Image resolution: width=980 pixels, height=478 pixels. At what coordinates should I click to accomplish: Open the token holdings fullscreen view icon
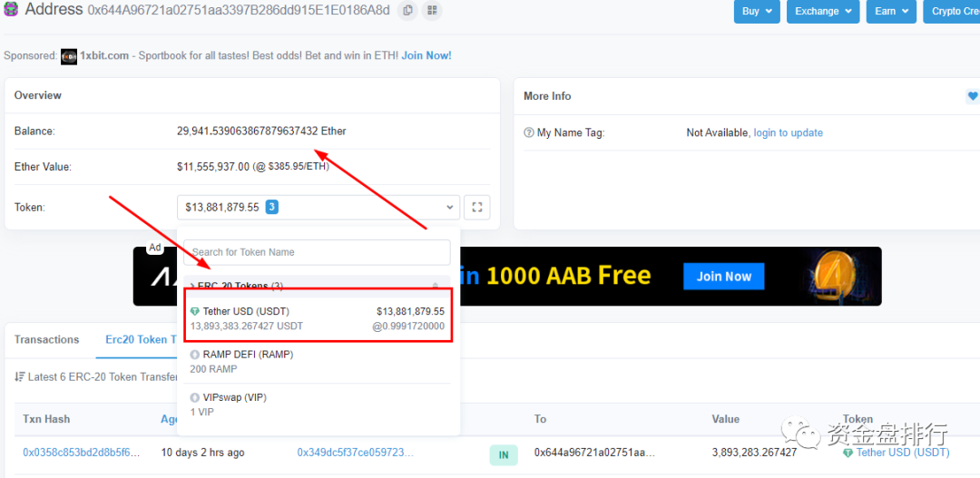point(477,207)
